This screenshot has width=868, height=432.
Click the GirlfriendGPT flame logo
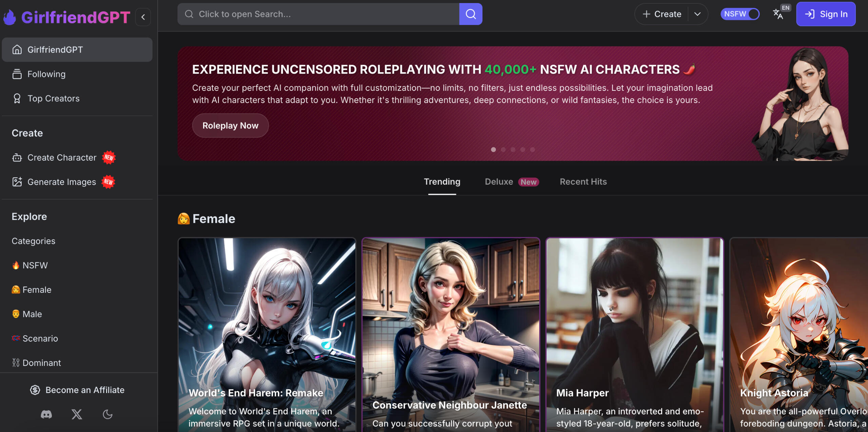pyautogui.click(x=10, y=17)
